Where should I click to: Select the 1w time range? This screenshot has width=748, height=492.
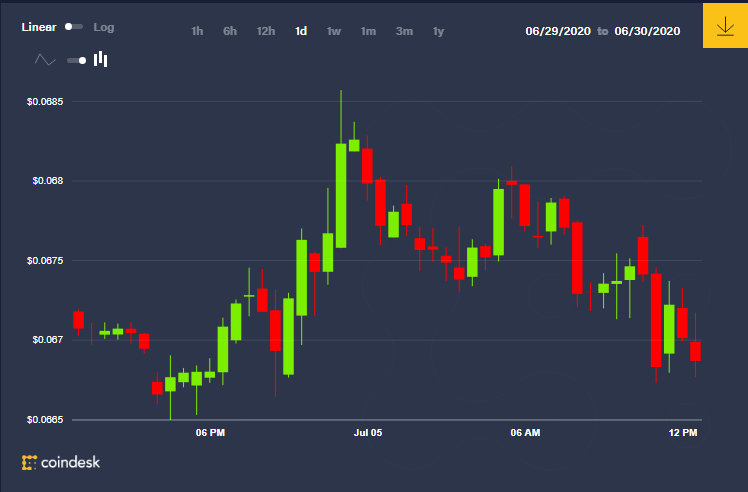(334, 31)
